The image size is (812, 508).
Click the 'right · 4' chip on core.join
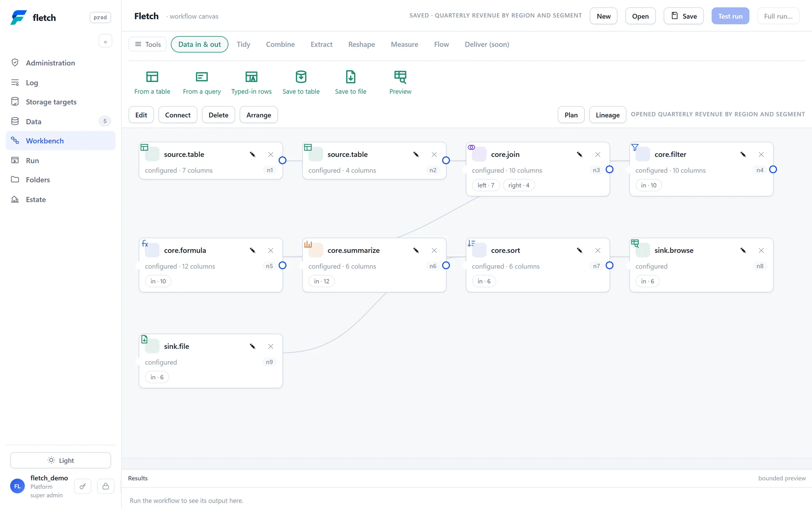pos(519,185)
